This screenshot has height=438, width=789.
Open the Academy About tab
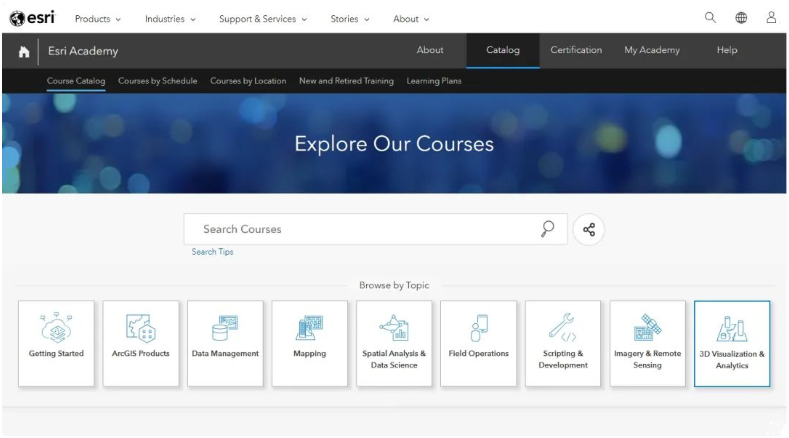click(430, 50)
